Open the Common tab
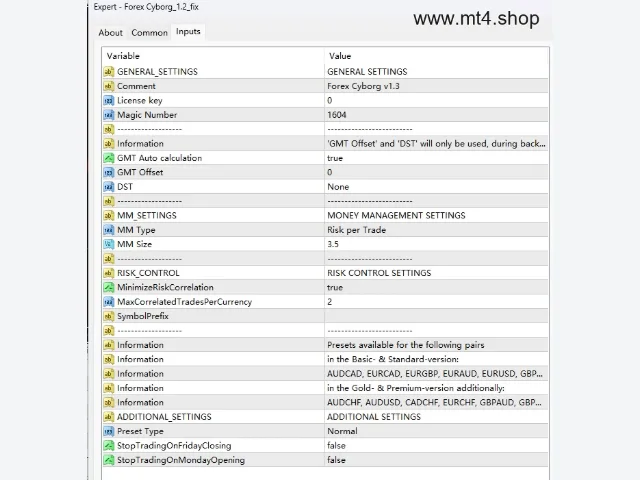The image size is (640, 480). pos(149,33)
